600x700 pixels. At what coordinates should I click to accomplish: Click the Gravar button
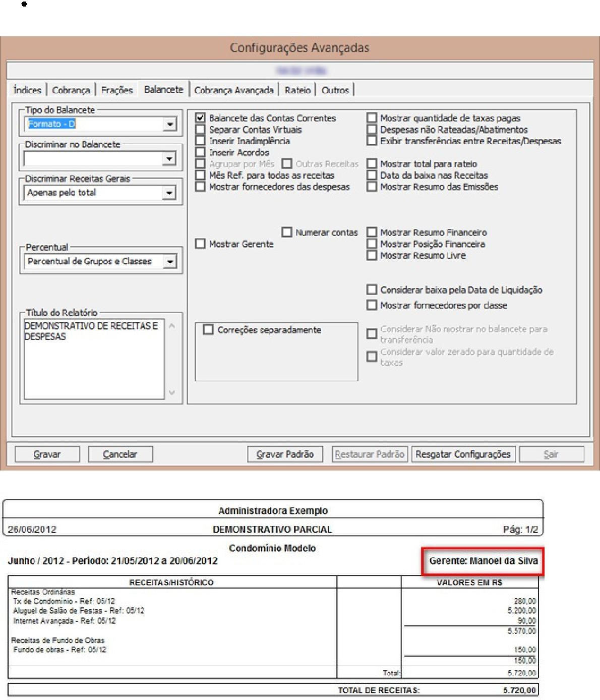[47, 454]
